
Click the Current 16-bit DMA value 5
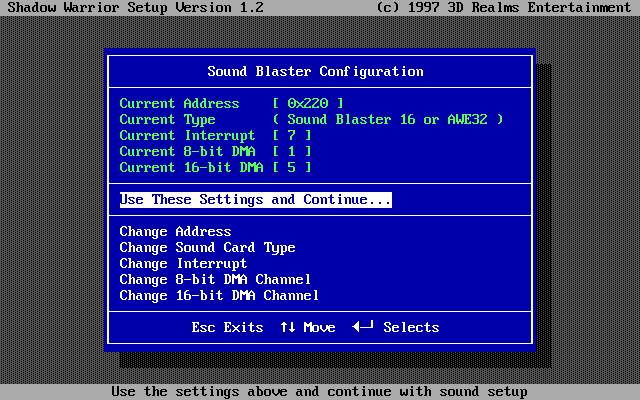(x=291, y=167)
